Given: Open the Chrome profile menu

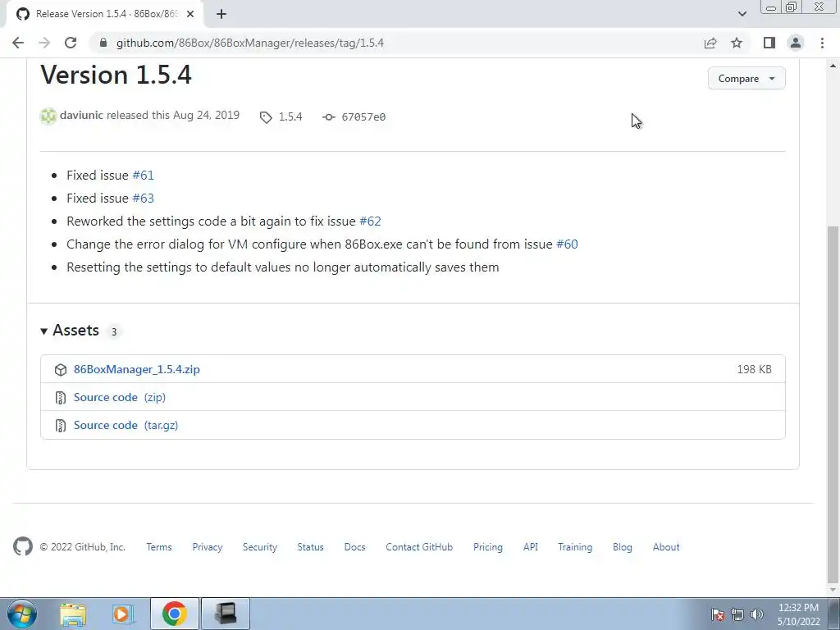Looking at the screenshot, I should click(796, 43).
